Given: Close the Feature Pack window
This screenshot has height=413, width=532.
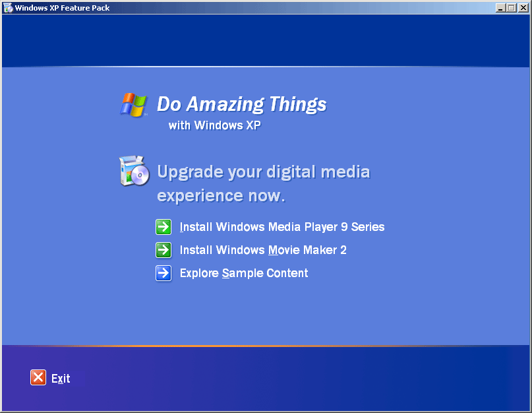Looking at the screenshot, I should [x=523, y=8].
